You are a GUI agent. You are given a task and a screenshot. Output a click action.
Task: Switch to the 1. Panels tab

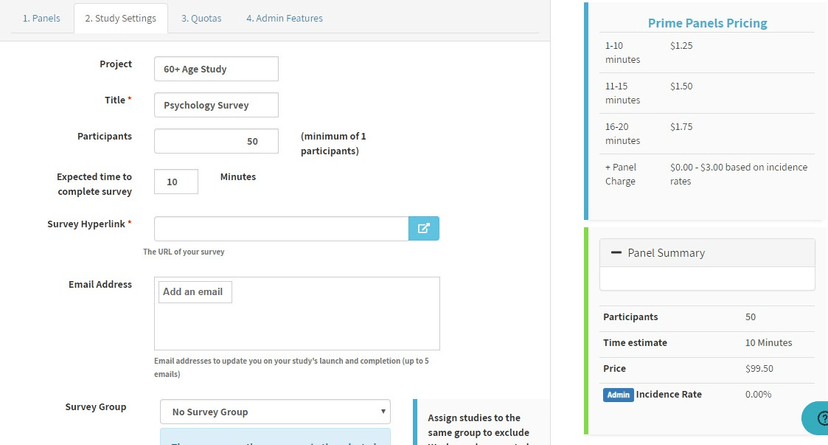41,18
